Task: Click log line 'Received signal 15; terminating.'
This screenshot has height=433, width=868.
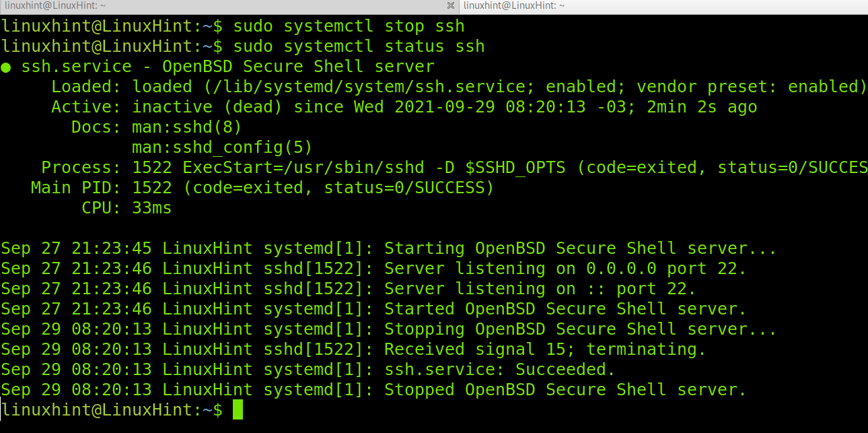Action: (354, 349)
